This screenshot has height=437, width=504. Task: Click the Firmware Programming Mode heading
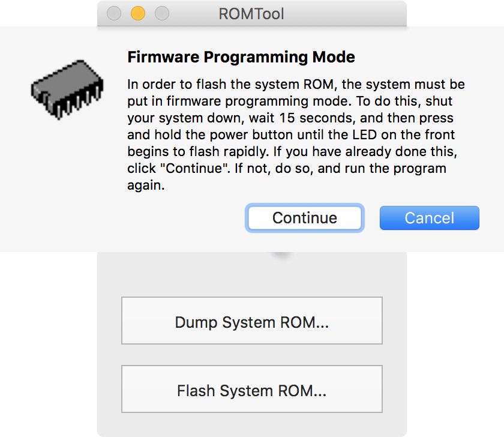pos(241,58)
